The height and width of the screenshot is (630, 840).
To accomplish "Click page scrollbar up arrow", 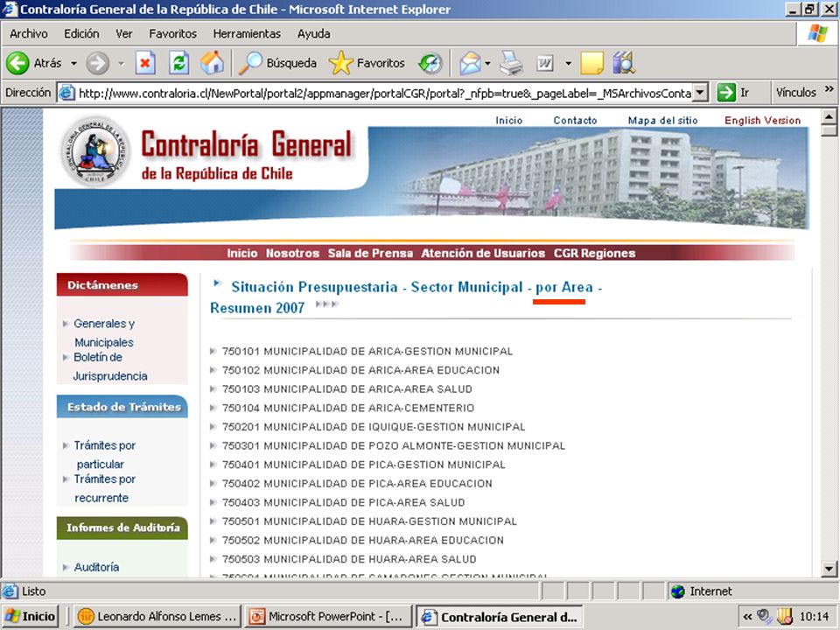I will click(829, 116).
